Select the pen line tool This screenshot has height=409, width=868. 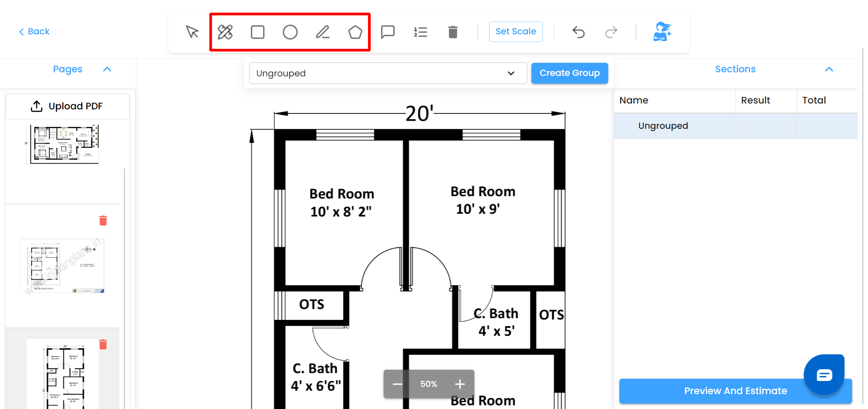coord(323,32)
